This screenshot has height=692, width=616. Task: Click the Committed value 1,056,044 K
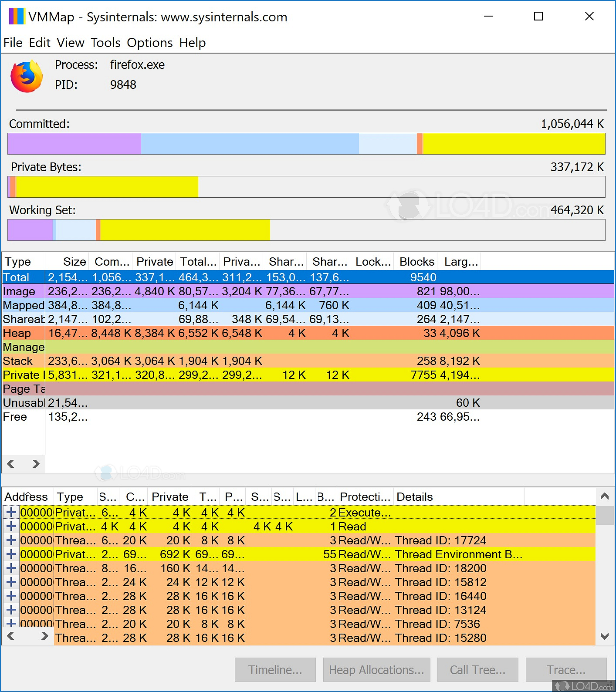pos(572,124)
